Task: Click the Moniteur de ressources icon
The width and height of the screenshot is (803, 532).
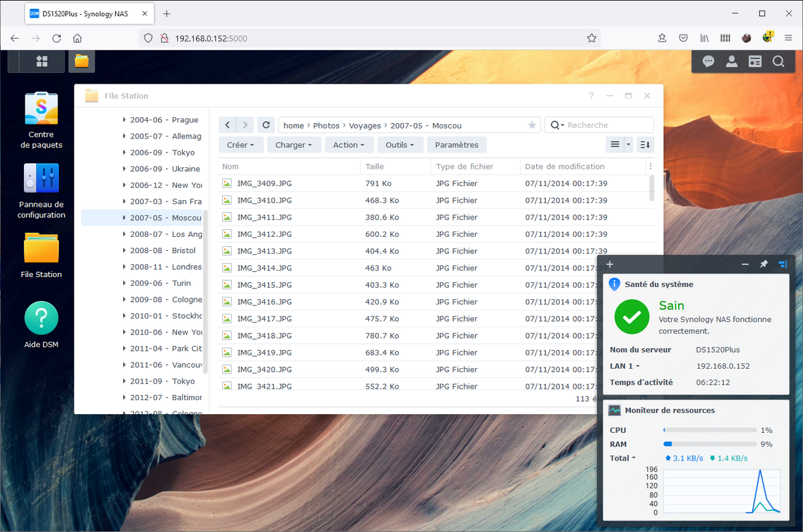Action: [614, 410]
